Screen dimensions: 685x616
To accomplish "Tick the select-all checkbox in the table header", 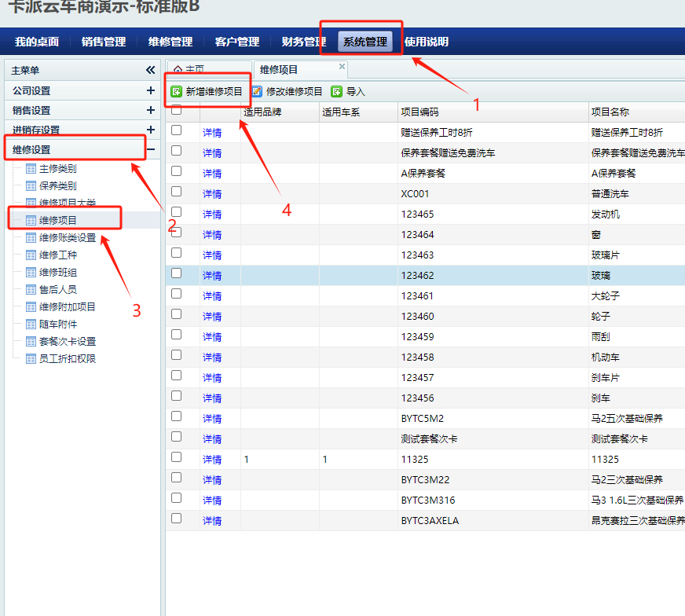I will tap(177, 112).
